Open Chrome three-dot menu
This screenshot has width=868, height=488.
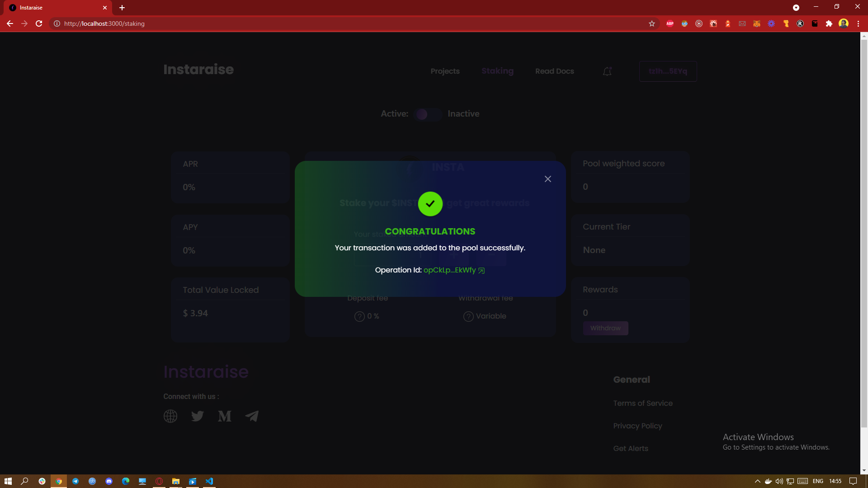(858, 23)
